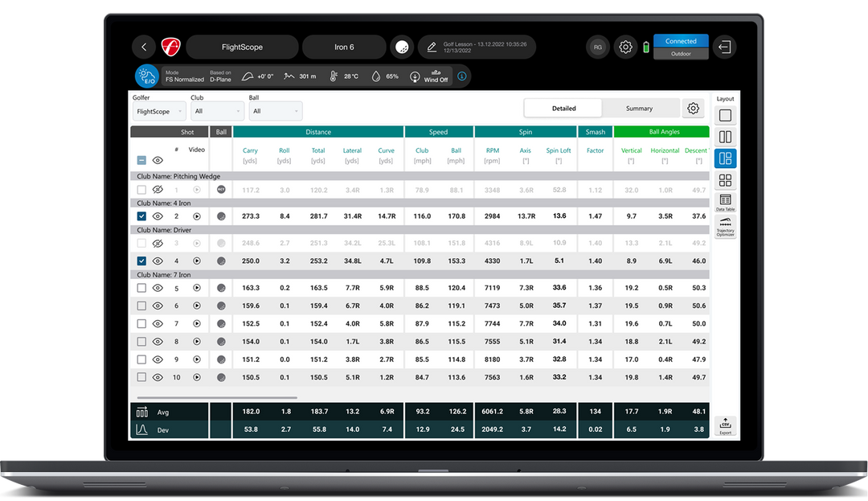Check the checkbox for shot 5

pyautogui.click(x=141, y=288)
